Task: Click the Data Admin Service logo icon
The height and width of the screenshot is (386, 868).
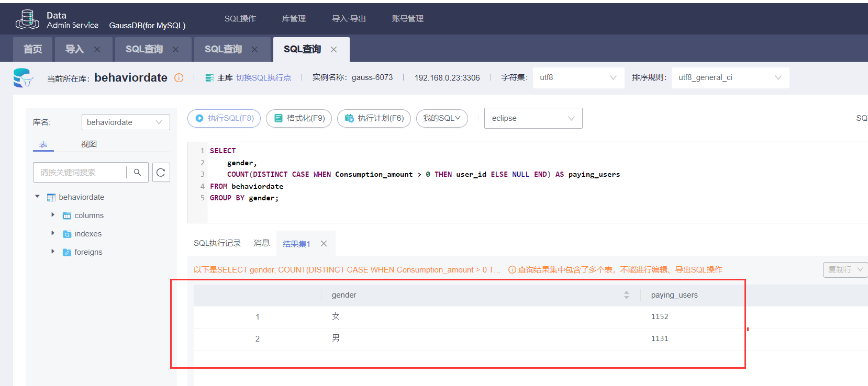Action: pos(27,19)
